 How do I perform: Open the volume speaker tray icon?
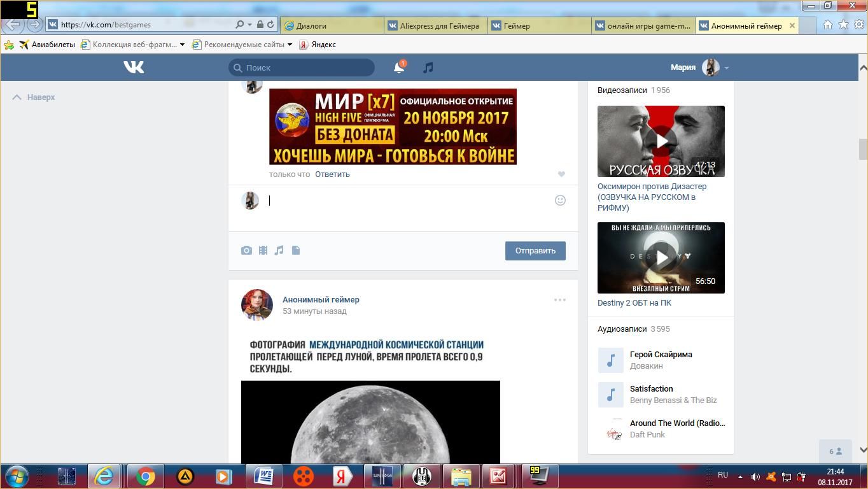[755, 476]
